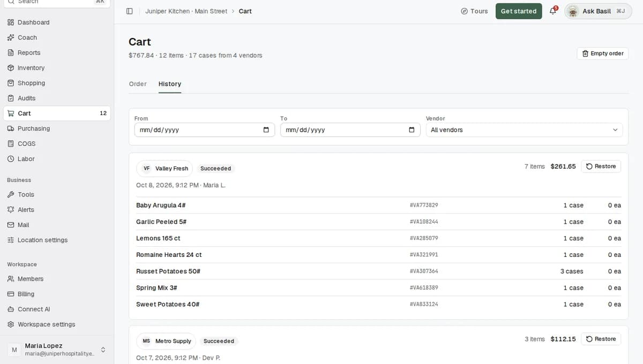Open Location settings
Screen dimensions: 643x364
point(57,240)
